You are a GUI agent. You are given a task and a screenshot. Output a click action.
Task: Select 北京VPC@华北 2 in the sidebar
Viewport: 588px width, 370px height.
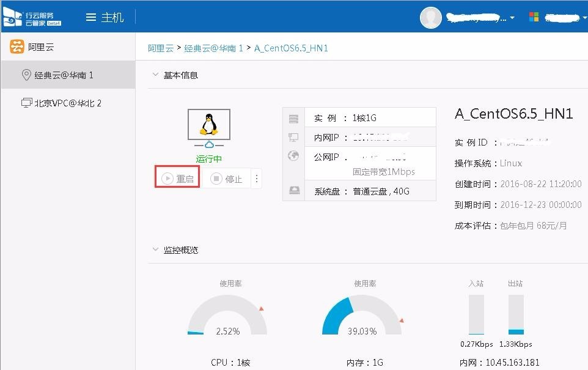[68, 103]
